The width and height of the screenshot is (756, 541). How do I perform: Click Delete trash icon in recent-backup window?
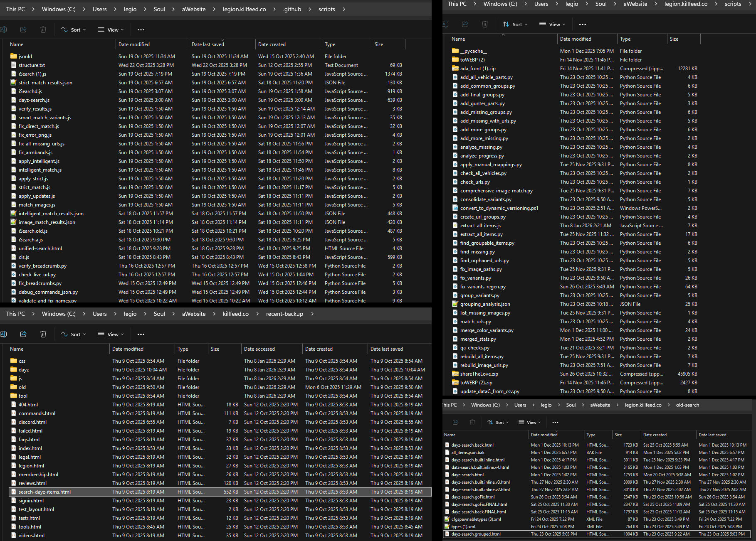pyautogui.click(x=43, y=334)
